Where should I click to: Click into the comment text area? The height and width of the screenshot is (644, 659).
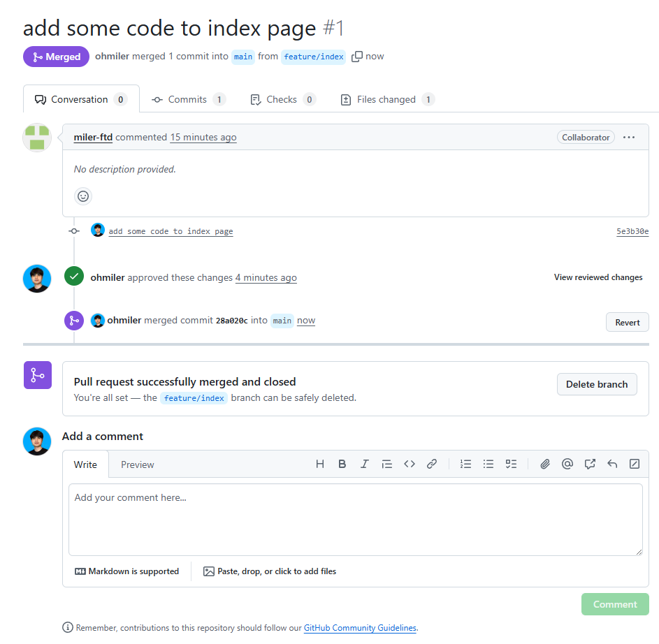355,519
